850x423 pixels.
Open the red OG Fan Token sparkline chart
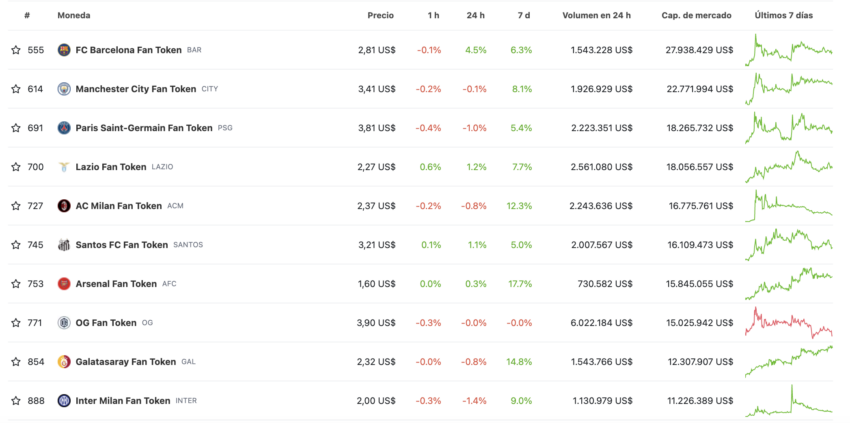point(789,323)
